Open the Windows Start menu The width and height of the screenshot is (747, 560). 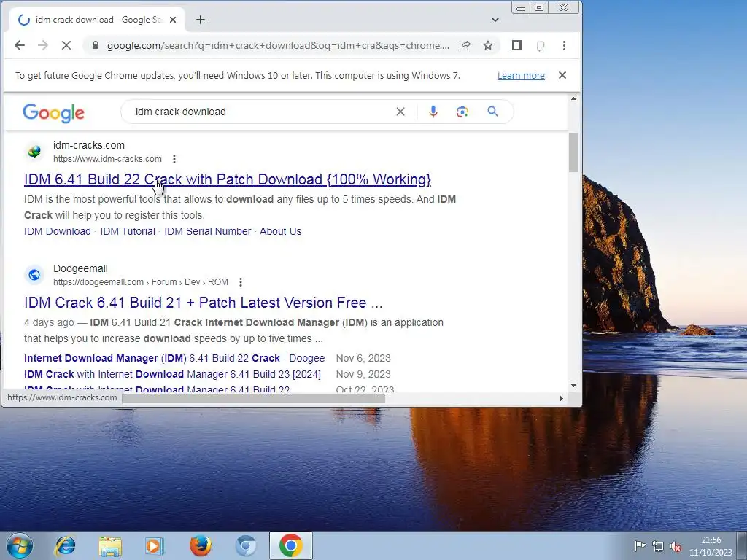tap(20, 545)
